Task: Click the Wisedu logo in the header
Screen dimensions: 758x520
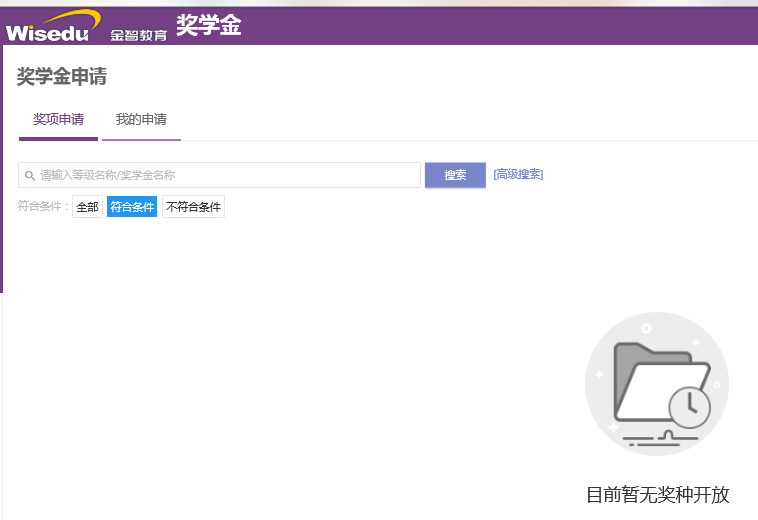Action: tap(53, 26)
